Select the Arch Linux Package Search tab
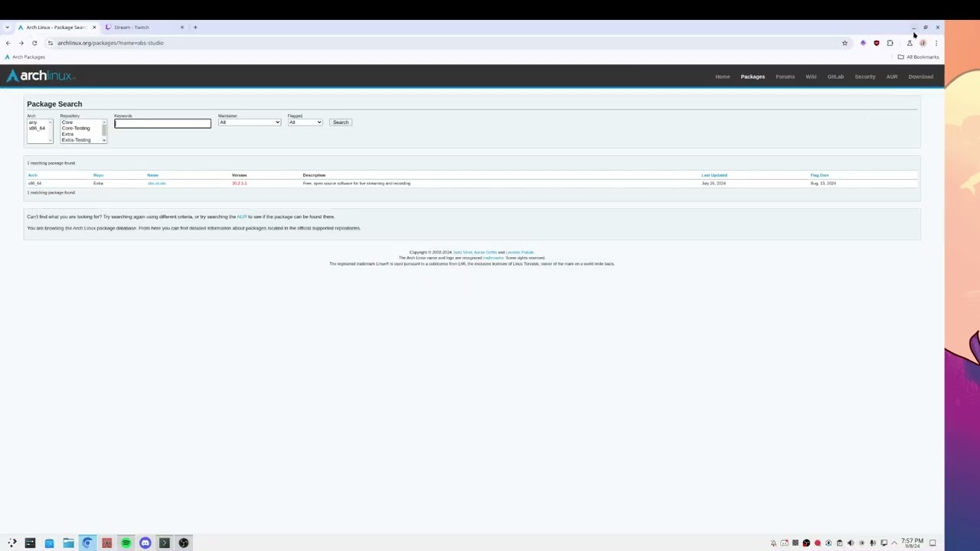The width and height of the screenshot is (980, 551). (57, 28)
